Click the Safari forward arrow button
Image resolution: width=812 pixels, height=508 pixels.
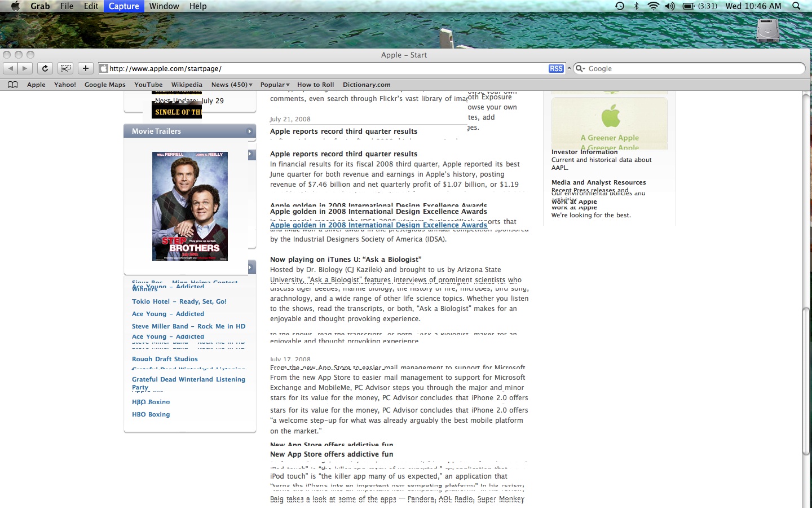(25, 68)
